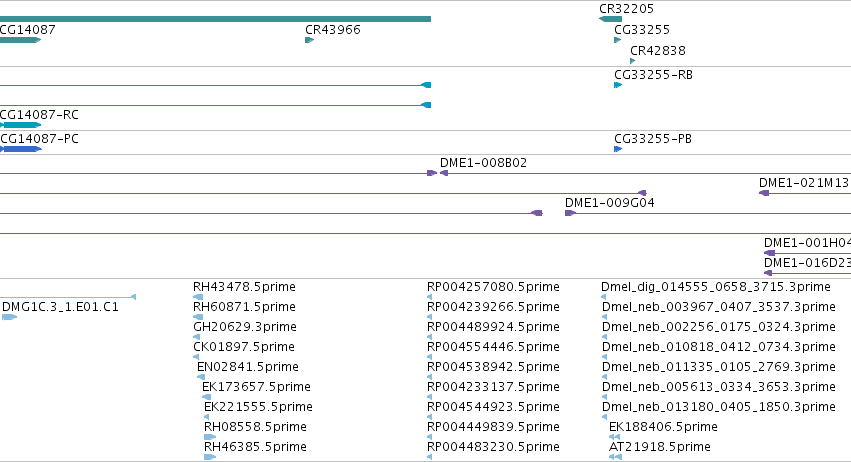The height and width of the screenshot is (462, 851).
Task: Select the Dmel_neb_010818_0412_0734.3prime label
Action: pos(719,347)
